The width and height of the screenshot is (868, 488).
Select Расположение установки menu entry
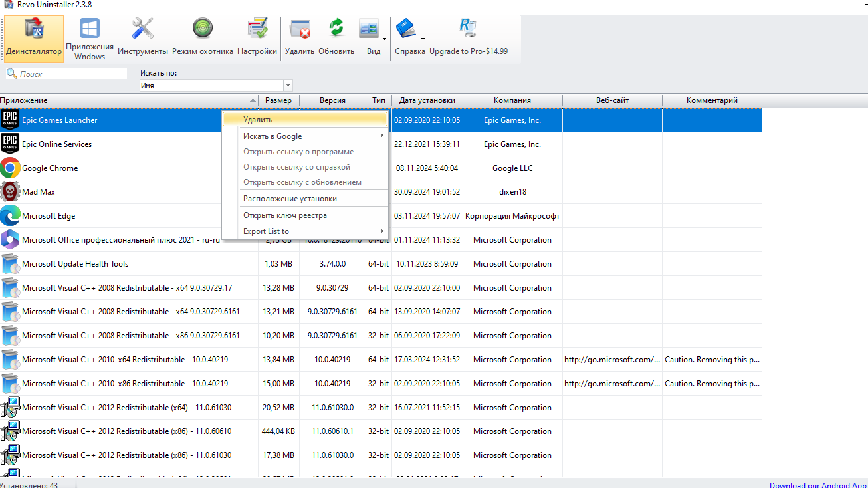click(305, 199)
